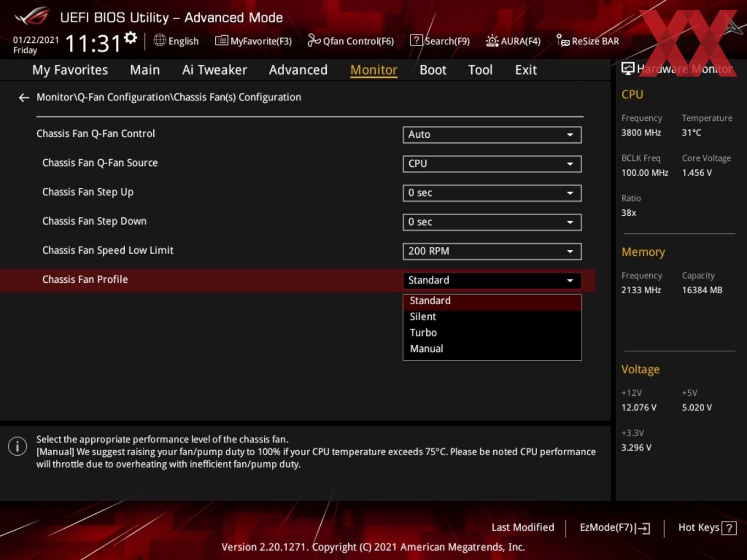Click the date 01/22/2021 Friday
The image size is (747, 560).
36,45
